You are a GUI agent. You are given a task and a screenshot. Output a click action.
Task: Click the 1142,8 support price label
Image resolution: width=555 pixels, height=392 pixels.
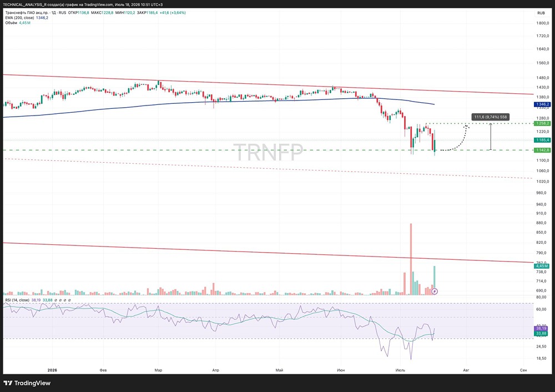click(x=542, y=150)
